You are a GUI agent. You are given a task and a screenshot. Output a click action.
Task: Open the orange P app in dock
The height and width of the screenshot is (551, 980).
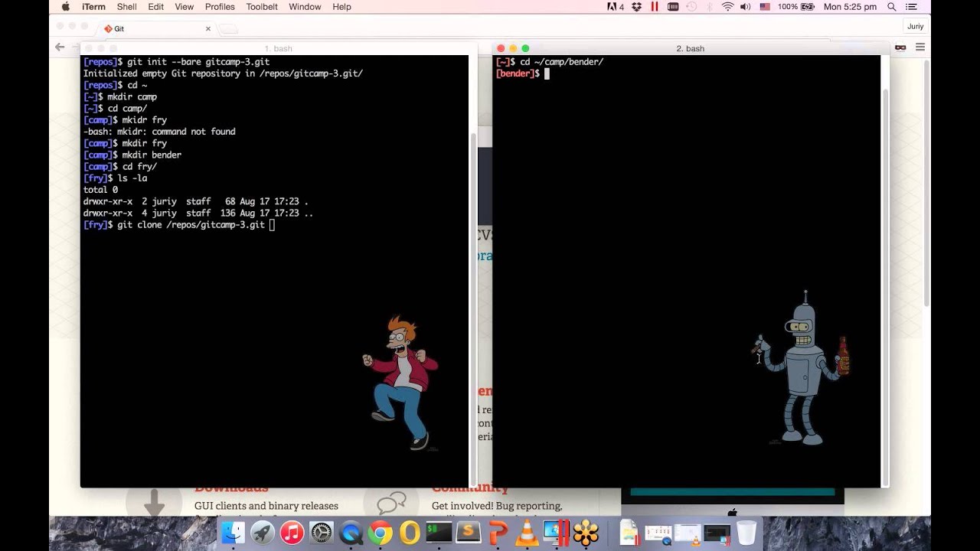coord(498,532)
